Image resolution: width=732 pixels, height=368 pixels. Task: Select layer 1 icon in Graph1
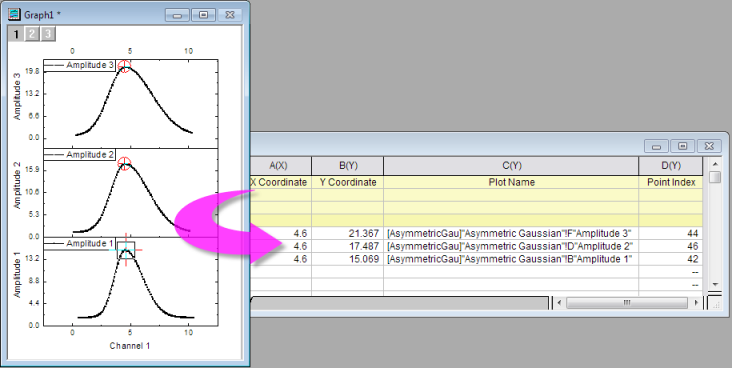(x=15, y=34)
